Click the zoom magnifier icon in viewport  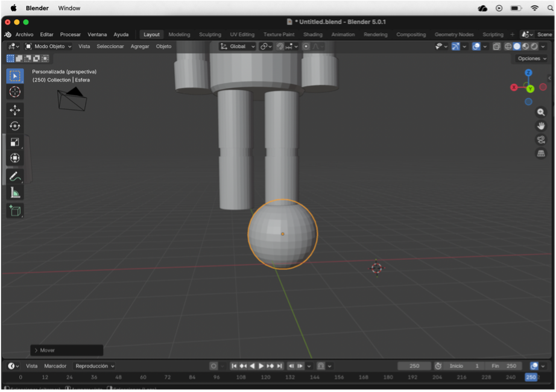click(x=541, y=112)
